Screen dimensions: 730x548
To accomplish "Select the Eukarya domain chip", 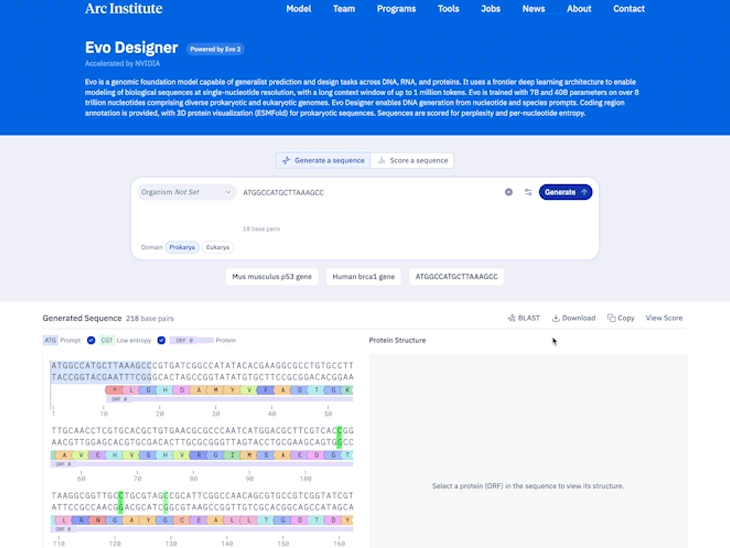I will (217, 247).
